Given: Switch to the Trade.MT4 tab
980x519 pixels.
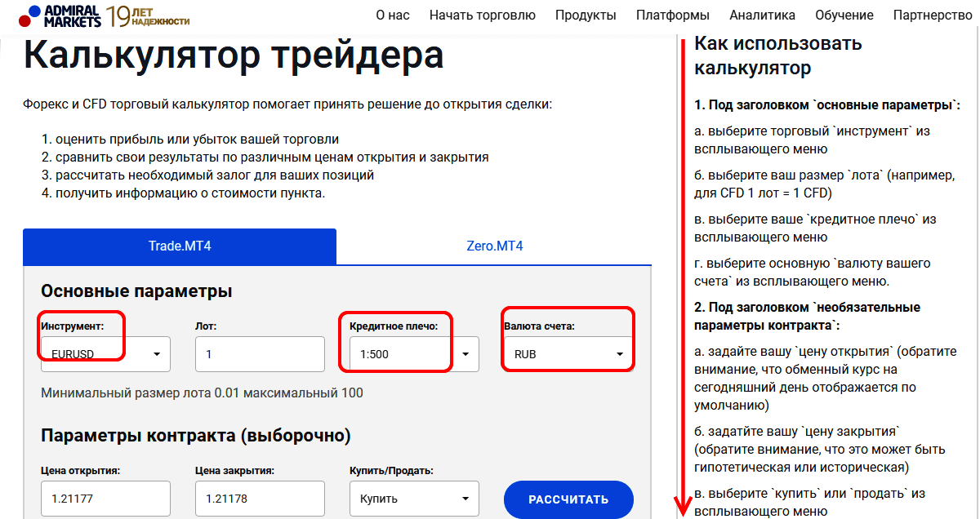Looking at the screenshot, I should [180, 246].
